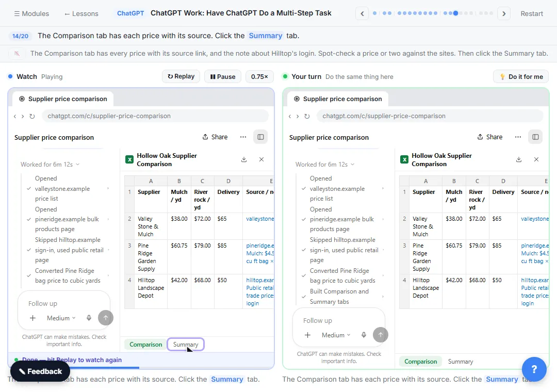Viewport: 557px width, 392px height.
Task: Click the Your turn address bar
Action: [x=430, y=116]
